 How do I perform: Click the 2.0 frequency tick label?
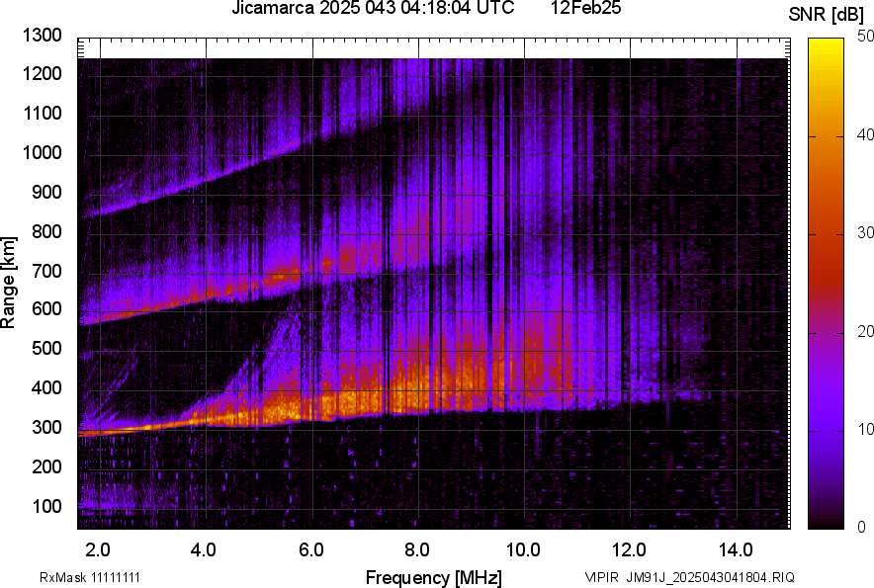click(98, 549)
